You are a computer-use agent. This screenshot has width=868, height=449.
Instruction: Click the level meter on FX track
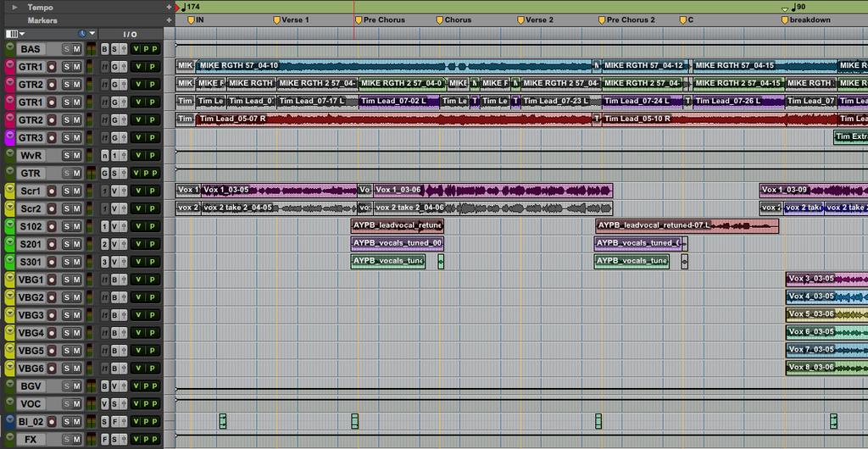tap(91, 440)
